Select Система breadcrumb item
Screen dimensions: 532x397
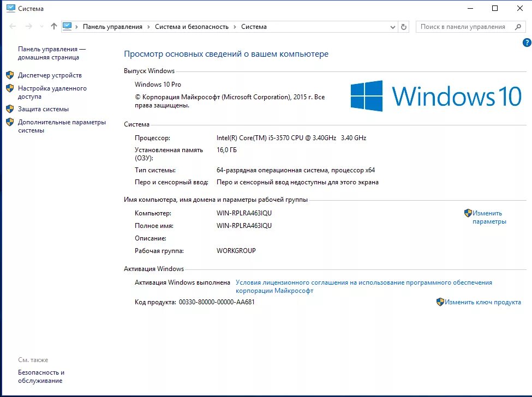click(254, 27)
